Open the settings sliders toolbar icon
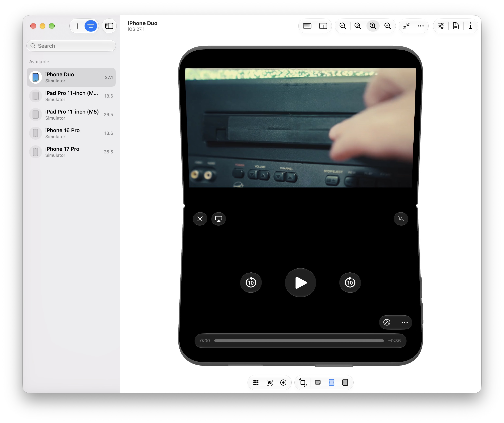Image resolution: width=504 pixels, height=423 pixels. (441, 26)
